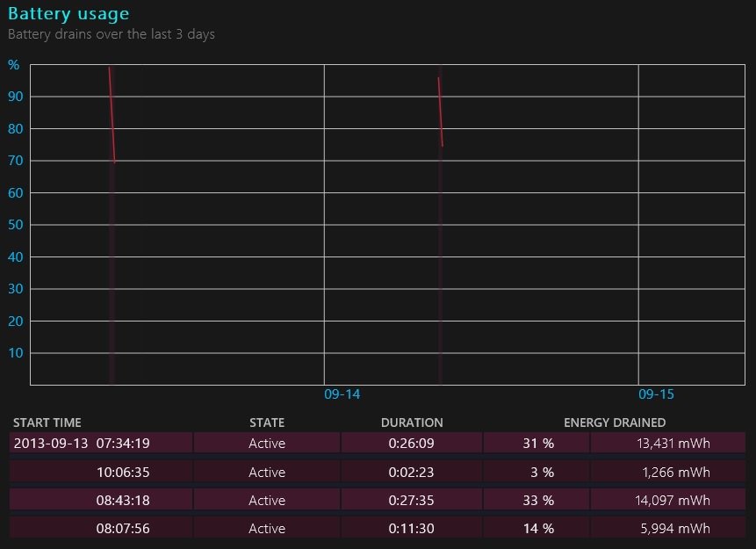Click the ENERGY DRAINED column header
Image resolution: width=756 pixels, height=549 pixels.
point(615,423)
